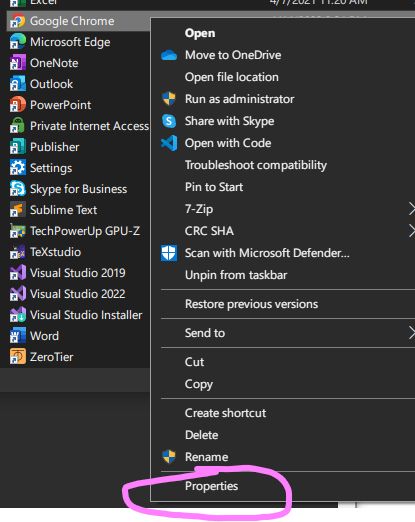Select the TechPowerUp GPU-Z file name
Screen dimensions: 415x522
[x=85, y=231]
